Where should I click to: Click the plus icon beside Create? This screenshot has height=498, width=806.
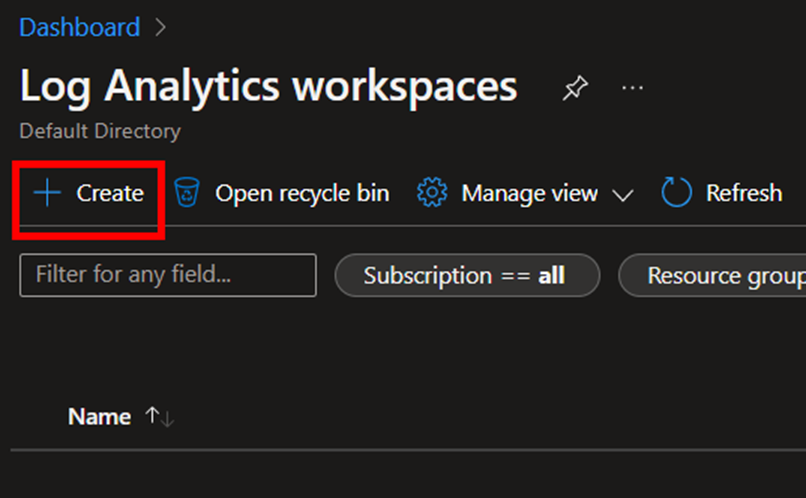47,193
